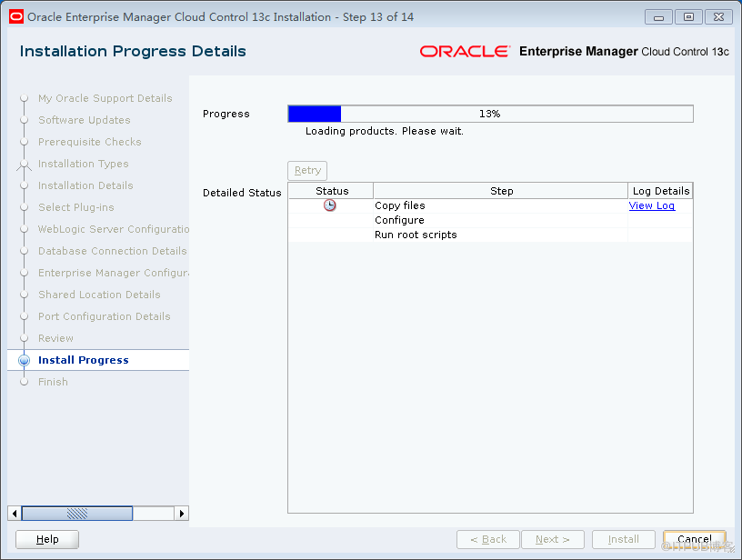Click the Install Progress step bullet icon

pyautogui.click(x=25, y=360)
